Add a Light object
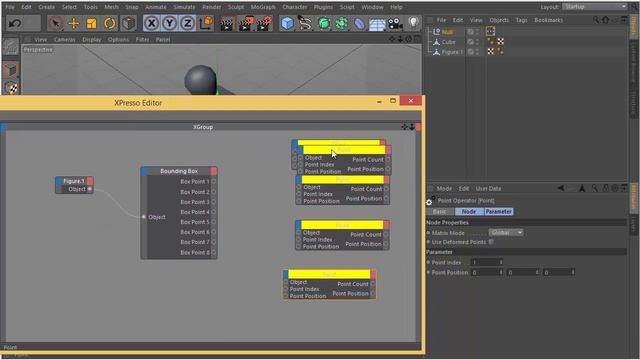 413,23
